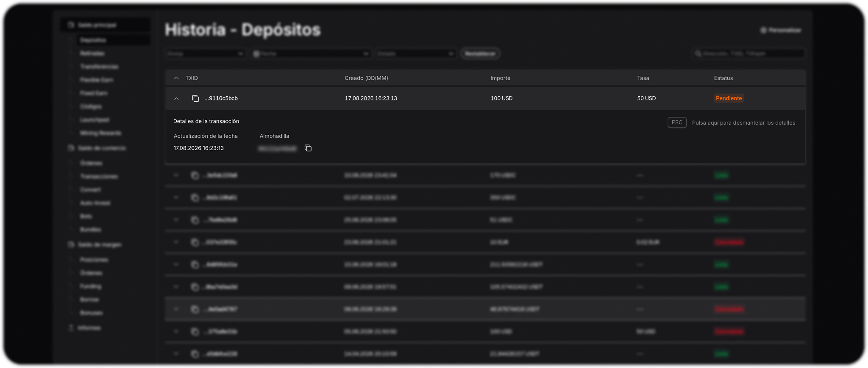Copy the TXID of the 51 USDC deposit
Screen dimensions: 868x368
pyautogui.click(x=195, y=220)
